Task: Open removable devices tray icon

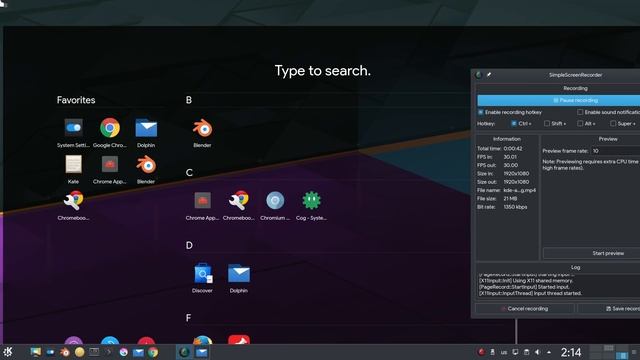Action: pos(493,352)
